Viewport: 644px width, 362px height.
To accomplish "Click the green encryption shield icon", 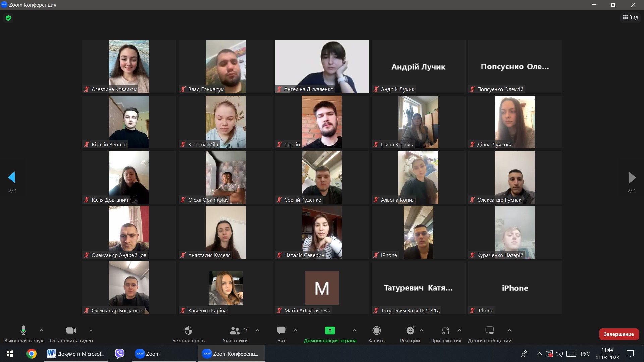I will pos(8,18).
